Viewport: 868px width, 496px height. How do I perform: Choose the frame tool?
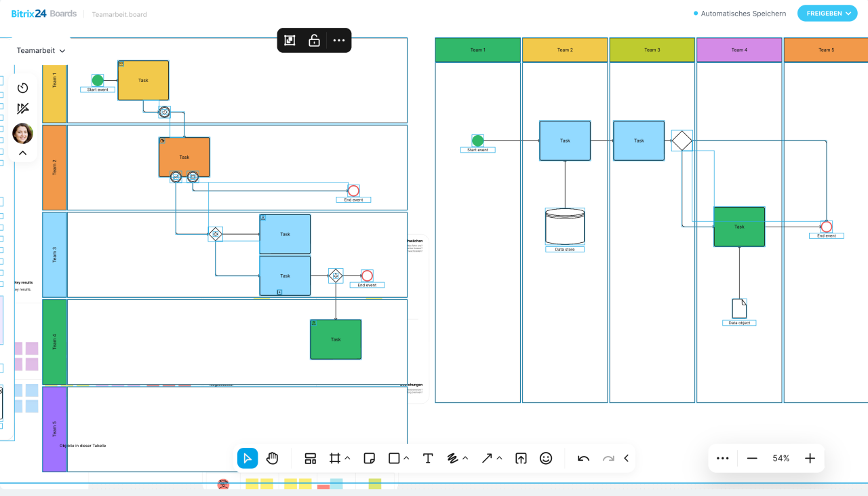[334, 458]
